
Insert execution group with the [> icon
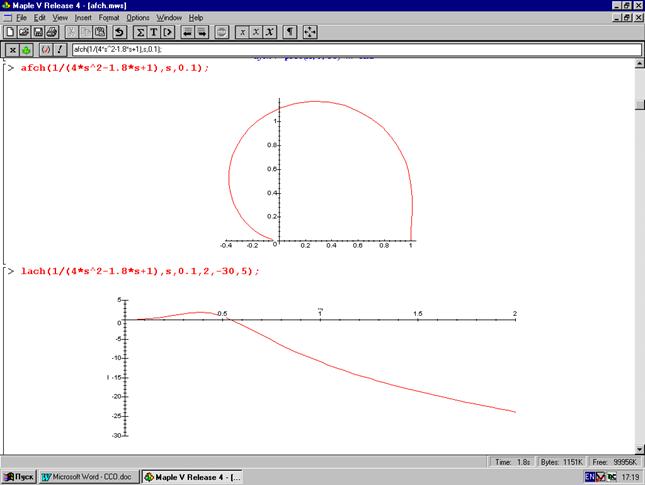click(x=169, y=32)
